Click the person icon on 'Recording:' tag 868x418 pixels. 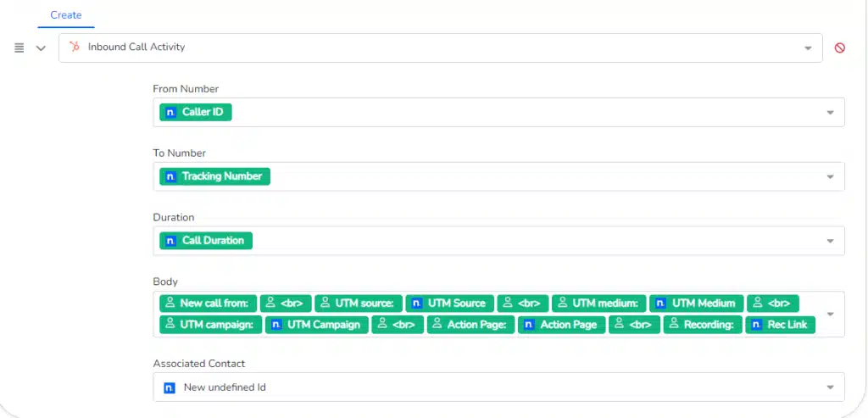[x=674, y=325]
